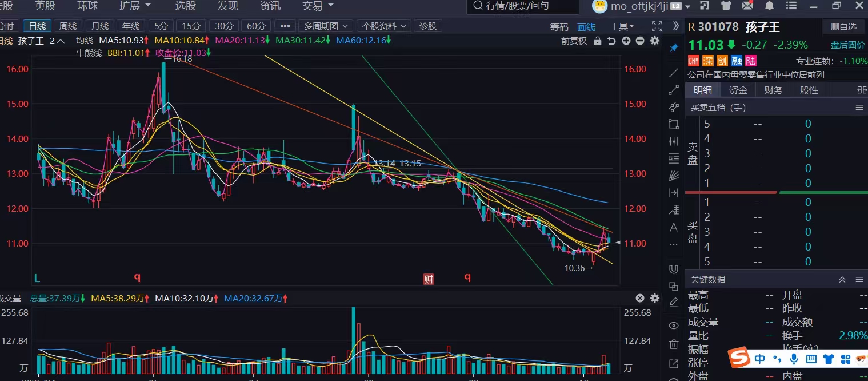868x381 pixels.
Task: Switch to the 60分 period
Action: tap(256, 26)
